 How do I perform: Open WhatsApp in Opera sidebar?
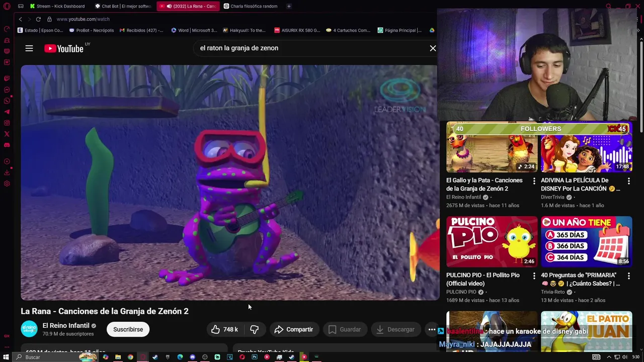click(7, 101)
